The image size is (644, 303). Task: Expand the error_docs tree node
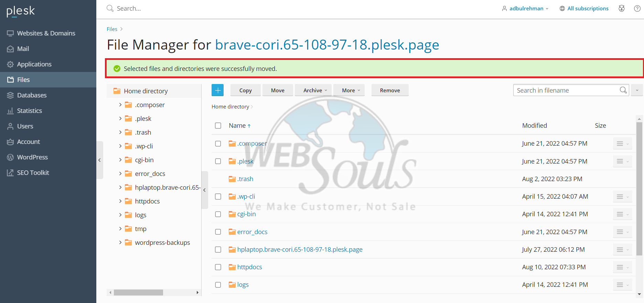point(120,174)
